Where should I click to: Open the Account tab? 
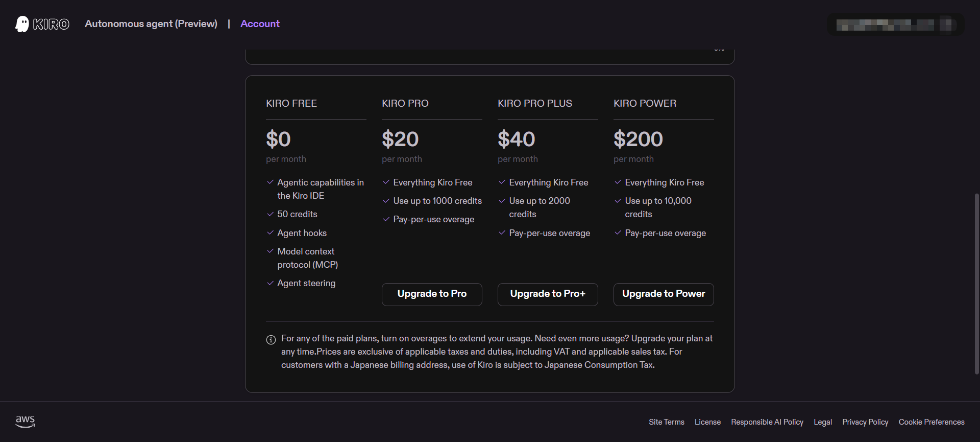tap(260, 24)
